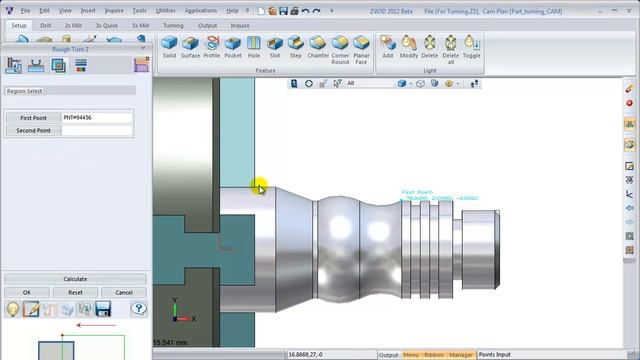
Task: Open the File menu
Action: [25, 11]
